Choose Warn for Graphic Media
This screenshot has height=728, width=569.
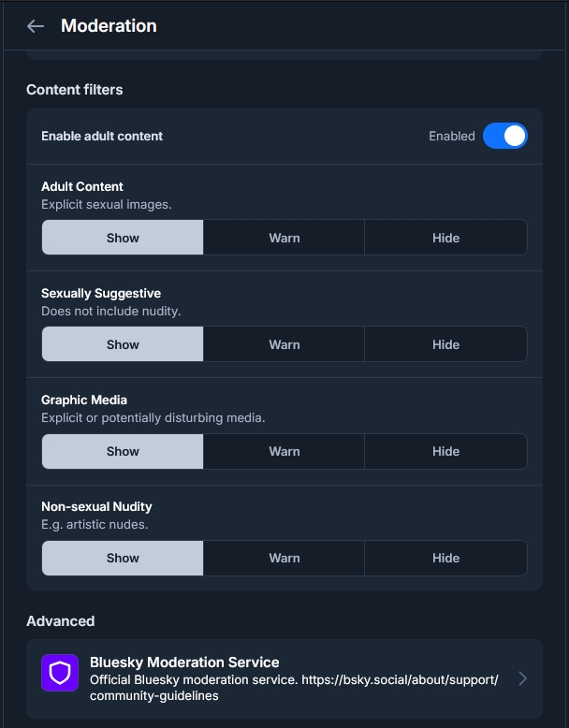point(284,451)
